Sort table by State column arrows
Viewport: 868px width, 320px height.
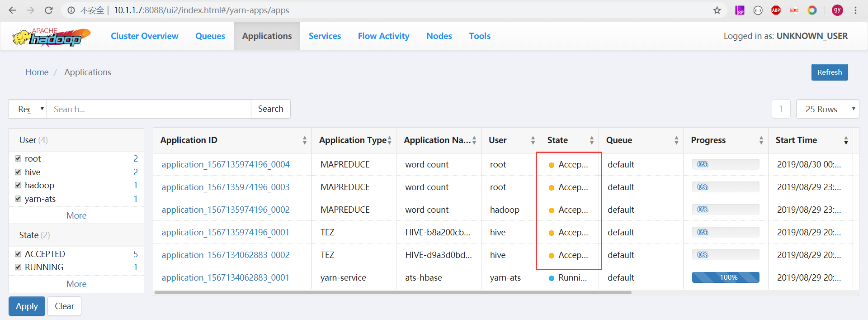(591, 140)
